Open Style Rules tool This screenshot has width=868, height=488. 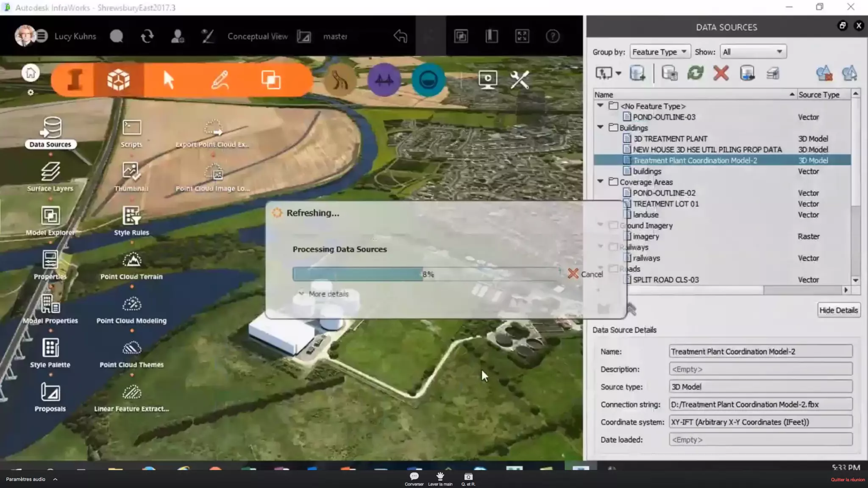point(131,216)
